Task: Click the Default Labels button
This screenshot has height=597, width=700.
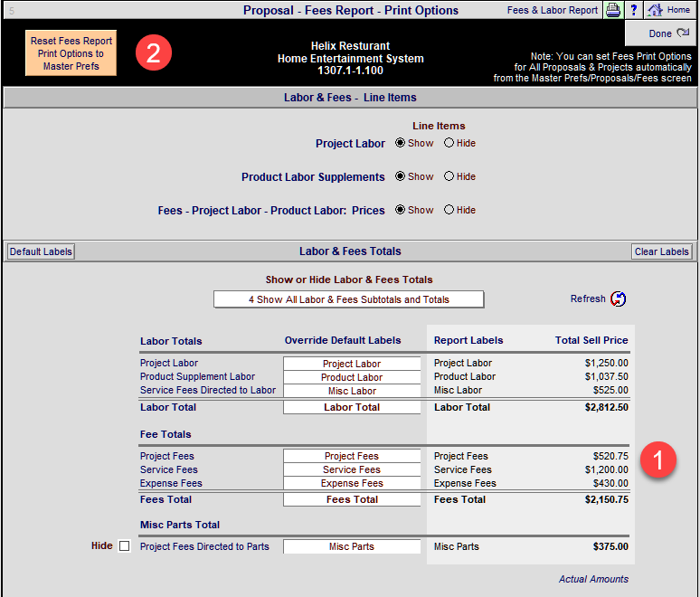Action: [41, 251]
